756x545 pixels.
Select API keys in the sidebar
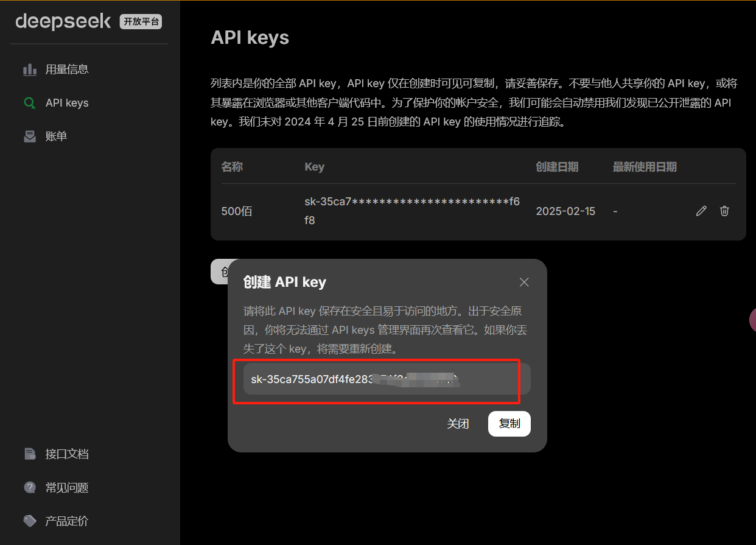tap(67, 103)
